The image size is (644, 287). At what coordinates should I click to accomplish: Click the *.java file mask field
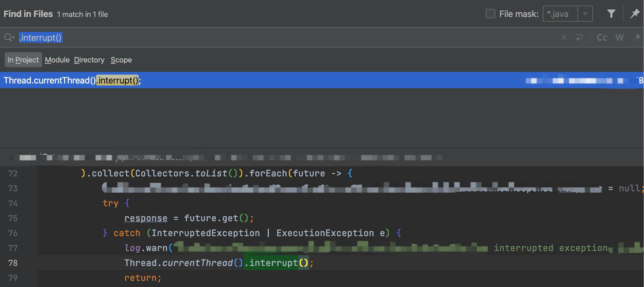click(560, 14)
